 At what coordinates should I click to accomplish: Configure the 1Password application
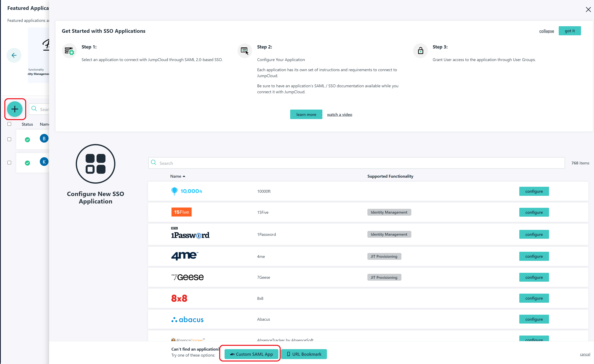pyautogui.click(x=534, y=234)
